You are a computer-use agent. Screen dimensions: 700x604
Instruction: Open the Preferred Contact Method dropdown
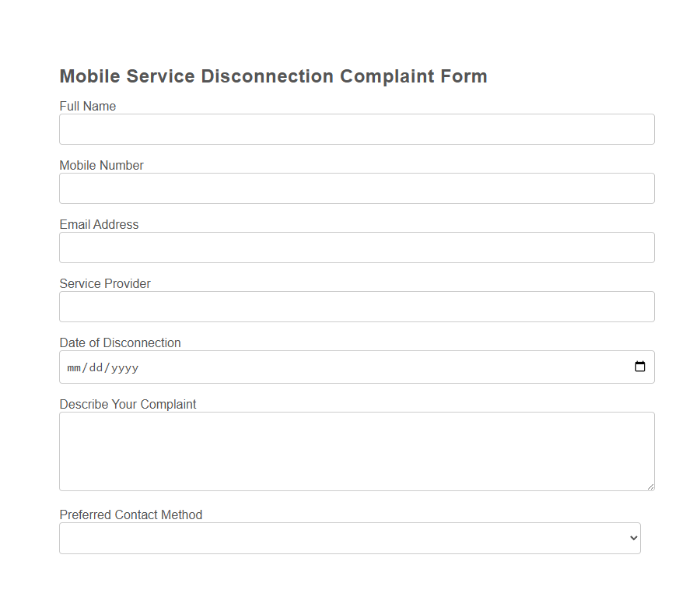tap(350, 538)
